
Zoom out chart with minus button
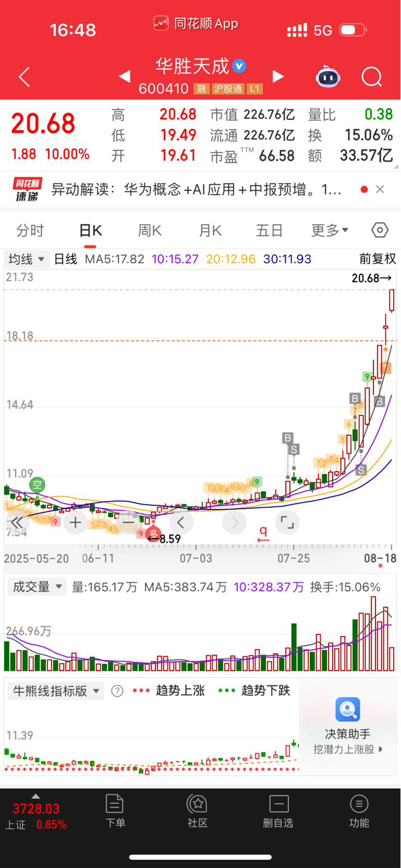click(x=128, y=522)
